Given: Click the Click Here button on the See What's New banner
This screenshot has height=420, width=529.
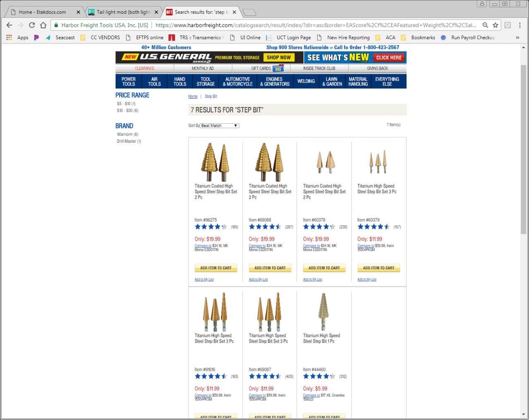Looking at the screenshot, I should pyautogui.click(x=389, y=58).
